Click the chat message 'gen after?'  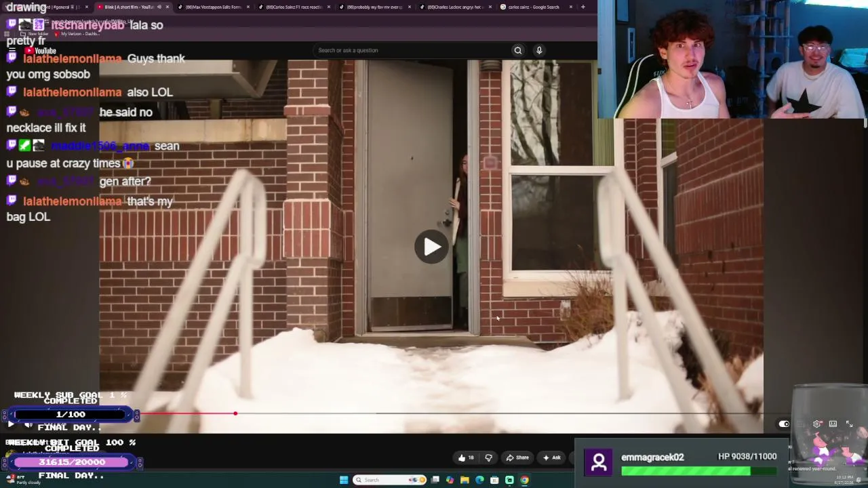pyautogui.click(x=125, y=182)
